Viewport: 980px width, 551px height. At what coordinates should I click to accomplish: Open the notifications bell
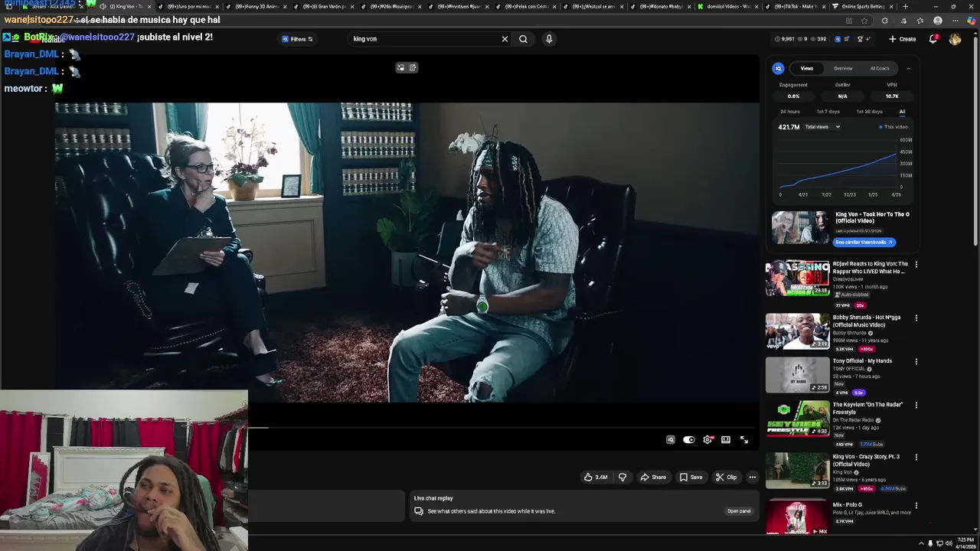pos(933,39)
